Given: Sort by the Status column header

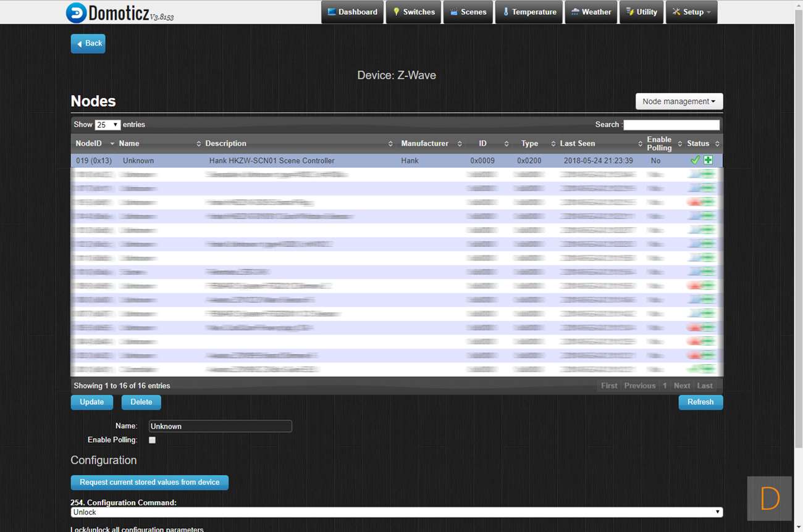Looking at the screenshot, I should tap(703, 144).
